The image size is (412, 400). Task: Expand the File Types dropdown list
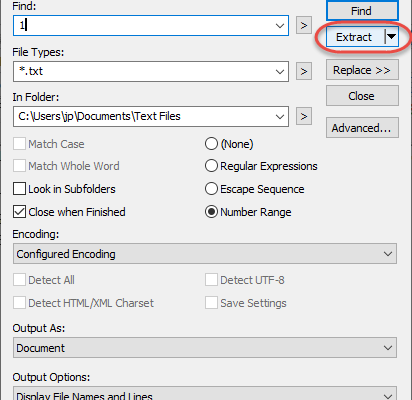(x=280, y=71)
